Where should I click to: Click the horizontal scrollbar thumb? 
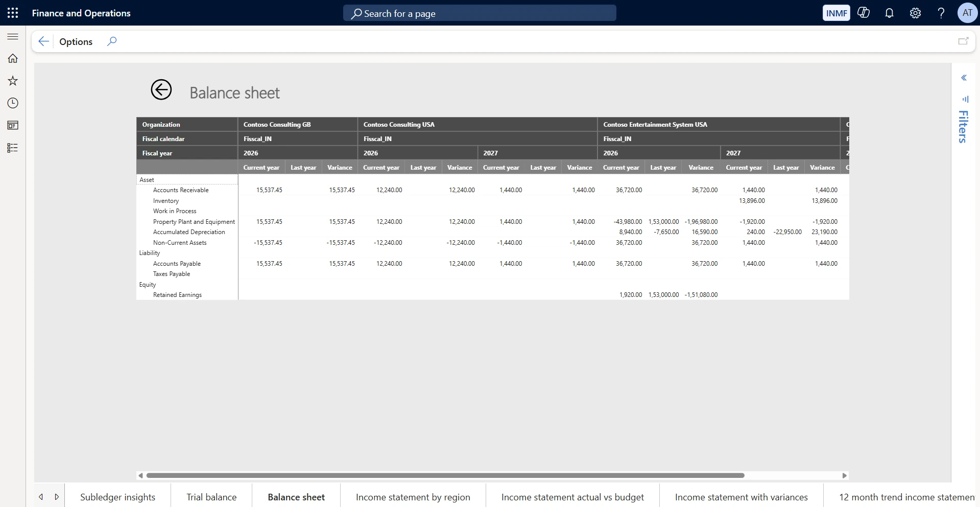point(445,475)
